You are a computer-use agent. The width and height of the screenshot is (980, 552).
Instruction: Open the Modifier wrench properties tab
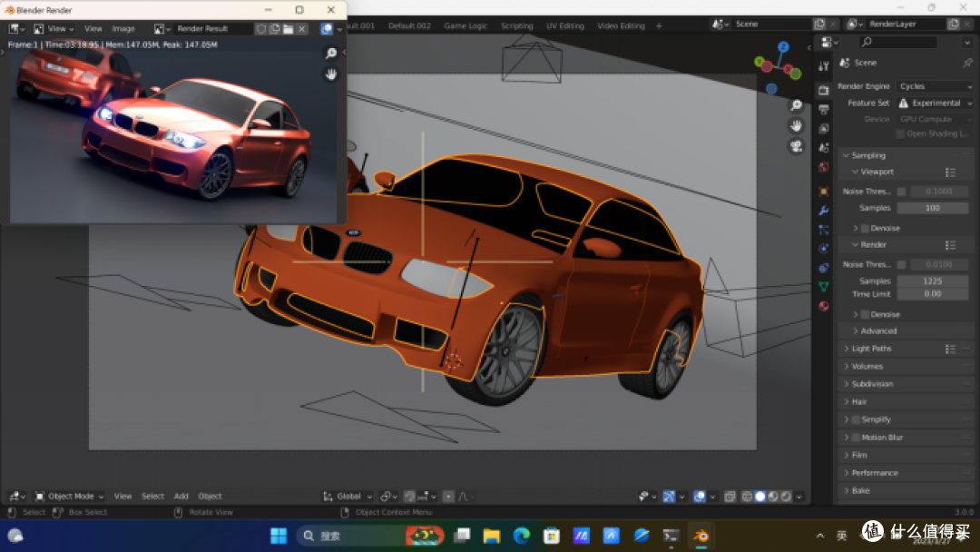[824, 211]
